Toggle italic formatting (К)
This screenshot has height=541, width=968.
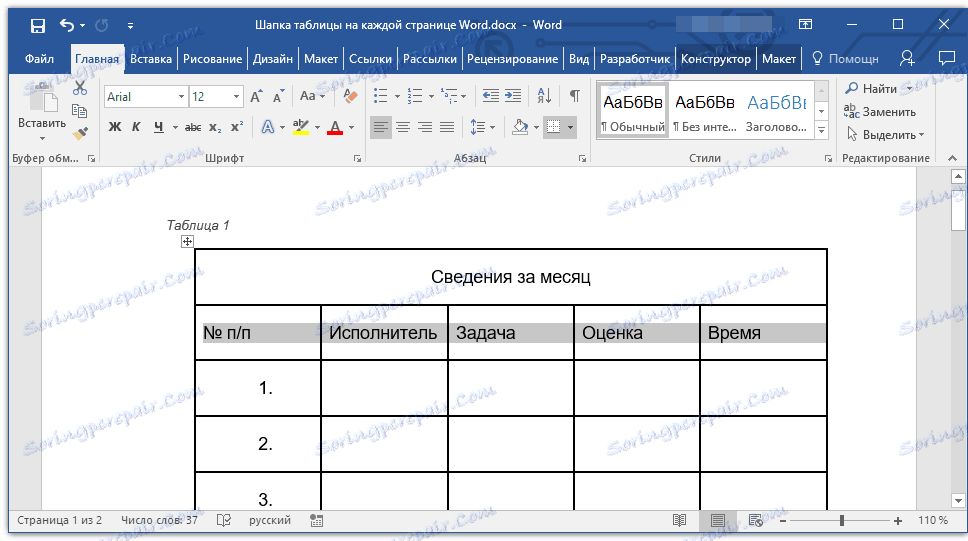[136, 127]
